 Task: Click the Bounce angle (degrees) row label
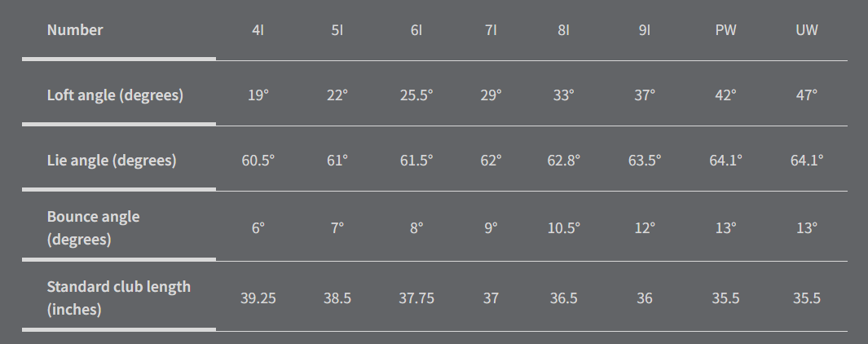(x=93, y=228)
